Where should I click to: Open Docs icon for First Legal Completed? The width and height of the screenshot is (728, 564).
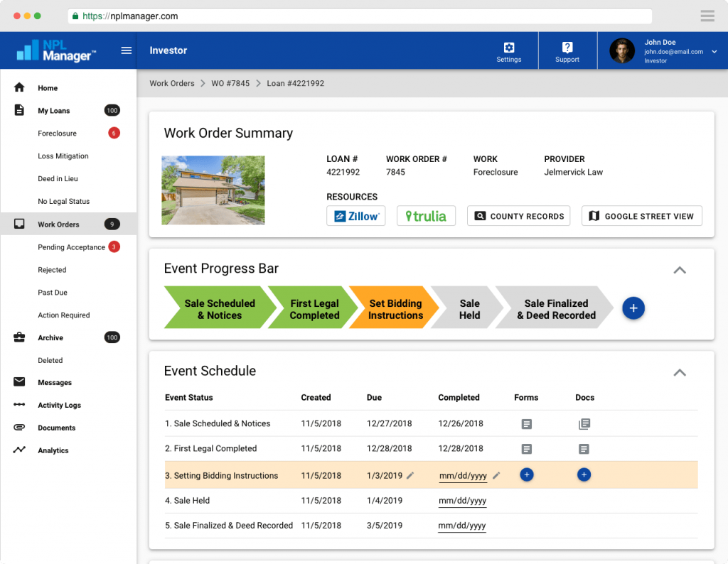(x=584, y=449)
